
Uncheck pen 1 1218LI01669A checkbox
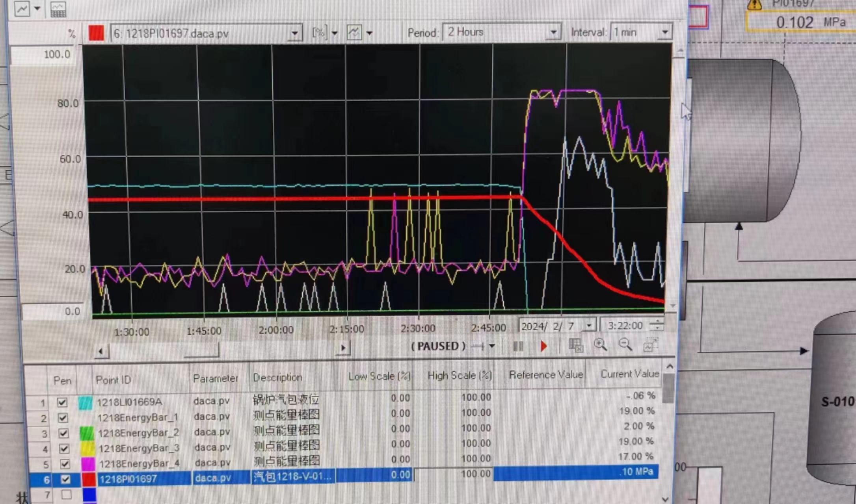tap(62, 402)
